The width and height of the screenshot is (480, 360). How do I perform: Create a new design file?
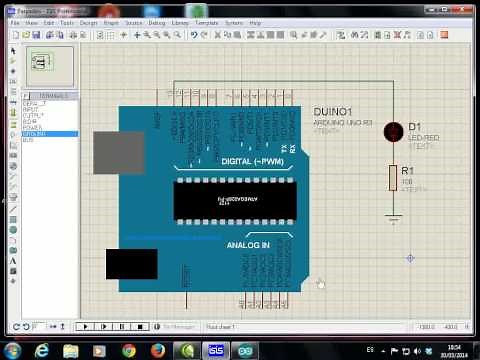(x=16, y=35)
